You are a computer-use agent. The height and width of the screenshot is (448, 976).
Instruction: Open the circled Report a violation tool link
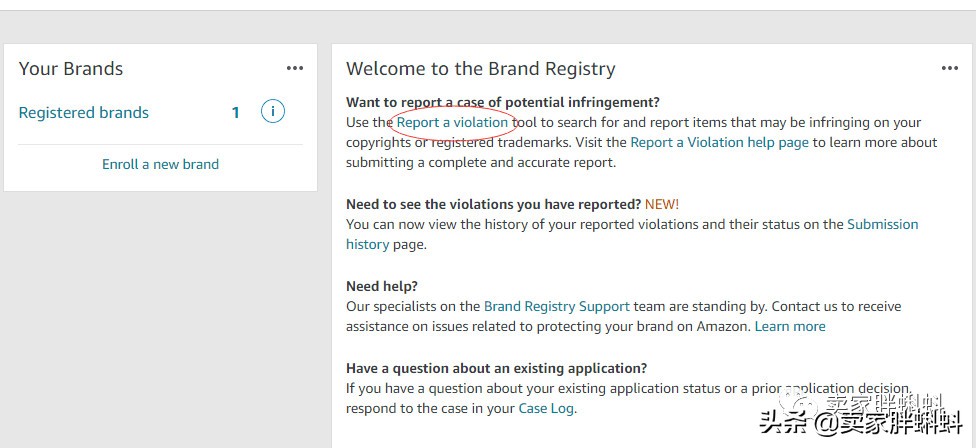[x=452, y=123]
